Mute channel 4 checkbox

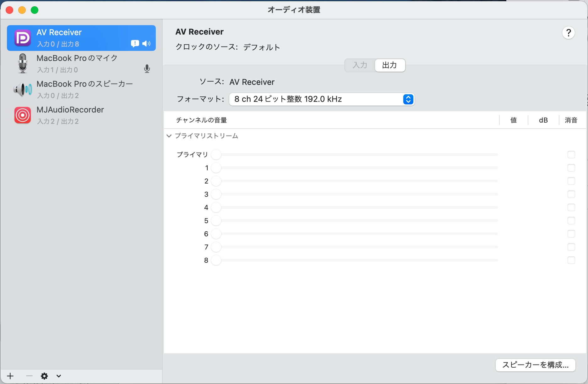(571, 207)
